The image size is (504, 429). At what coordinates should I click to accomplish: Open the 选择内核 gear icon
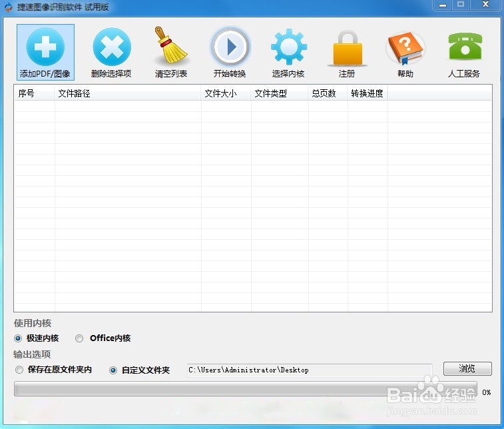pyautogui.click(x=289, y=47)
